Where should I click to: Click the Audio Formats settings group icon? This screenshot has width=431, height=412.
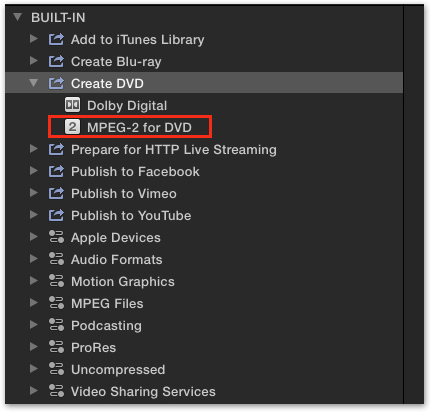pyautogui.click(x=56, y=259)
